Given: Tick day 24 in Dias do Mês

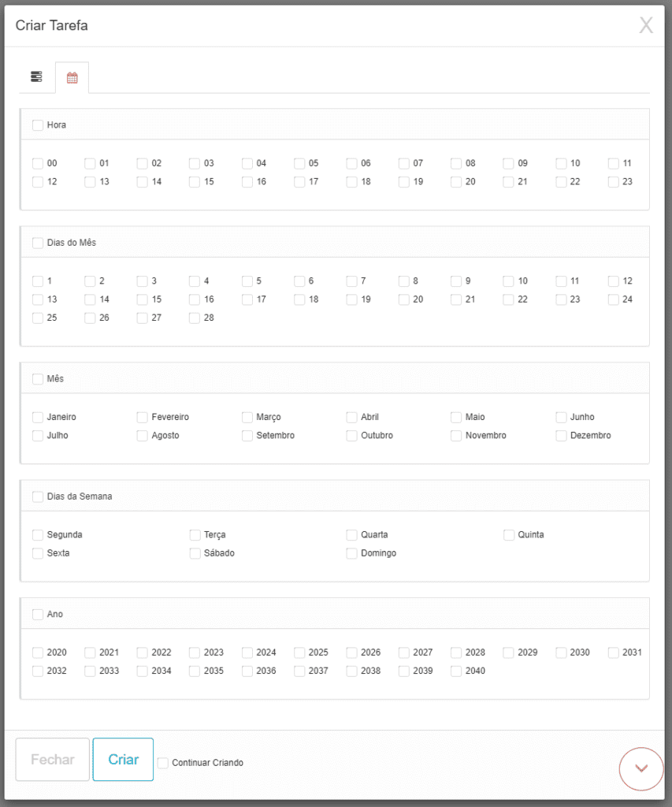Looking at the screenshot, I should (614, 299).
